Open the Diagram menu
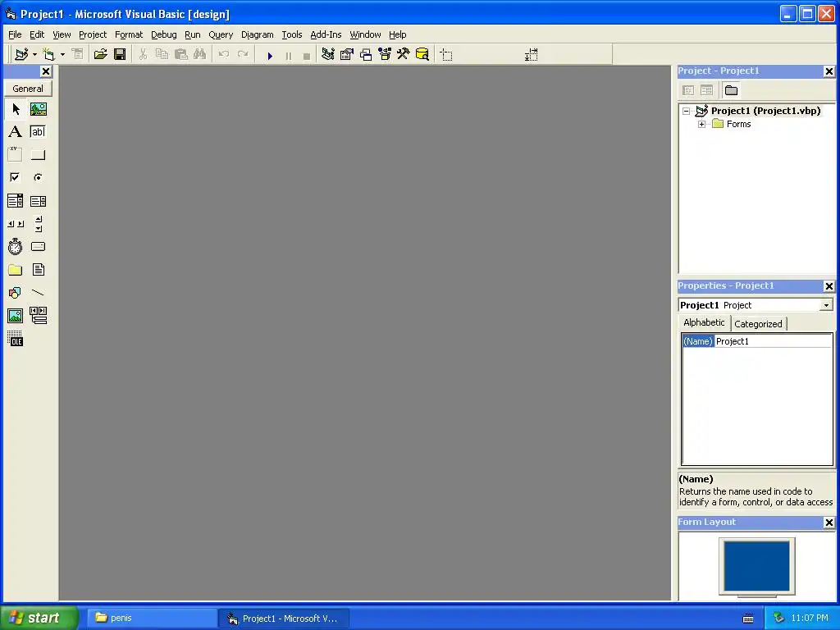 (257, 34)
